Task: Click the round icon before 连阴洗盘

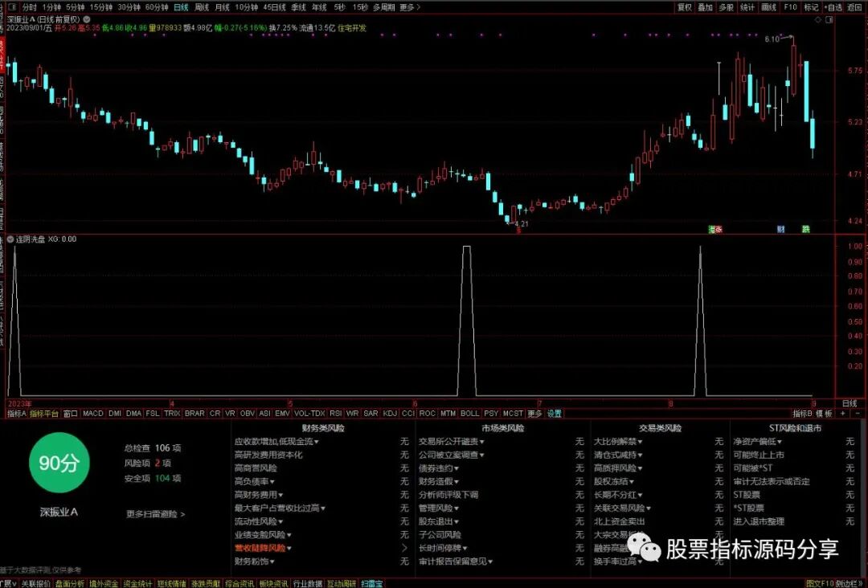Action: (x=10, y=239)
